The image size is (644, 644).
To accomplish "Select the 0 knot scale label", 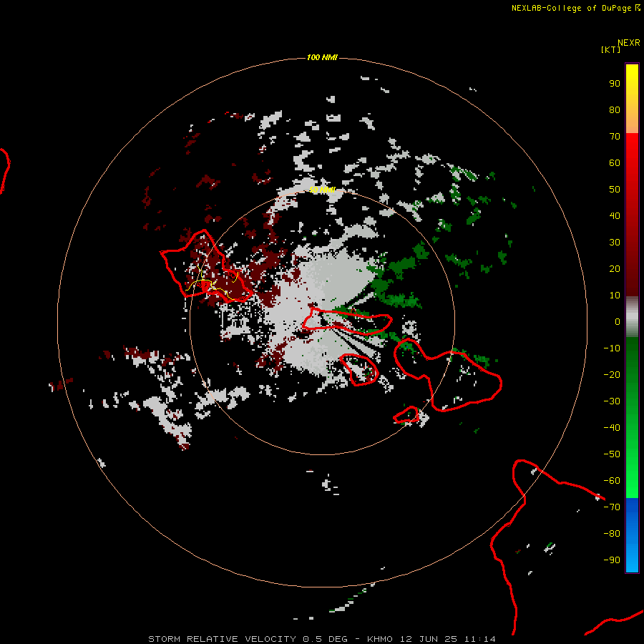I will click(618, 321).
